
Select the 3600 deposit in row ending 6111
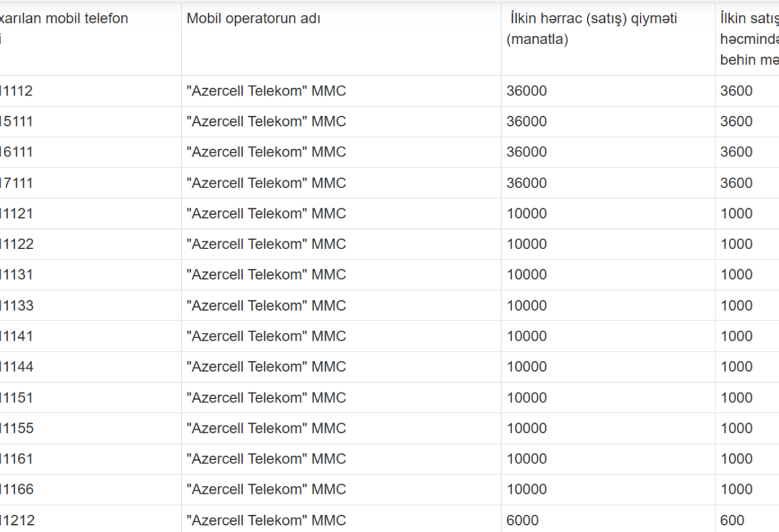tap(736, 152)
